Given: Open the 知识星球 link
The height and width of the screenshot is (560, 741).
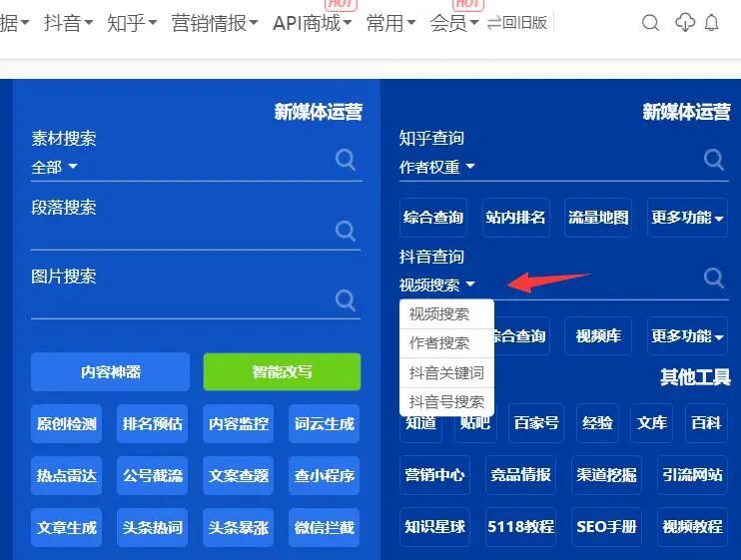Looking at the screenshot, I should pos(434,527).
